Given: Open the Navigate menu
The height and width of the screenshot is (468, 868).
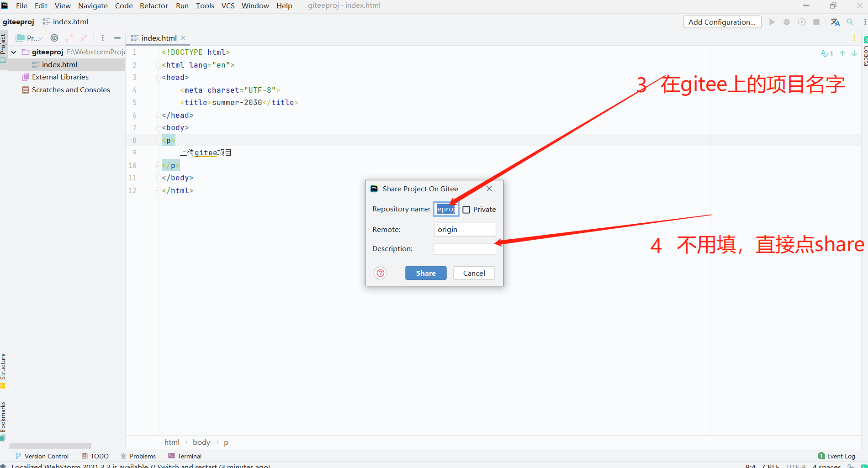Looking at the screenshot, I should click(93, 5).
